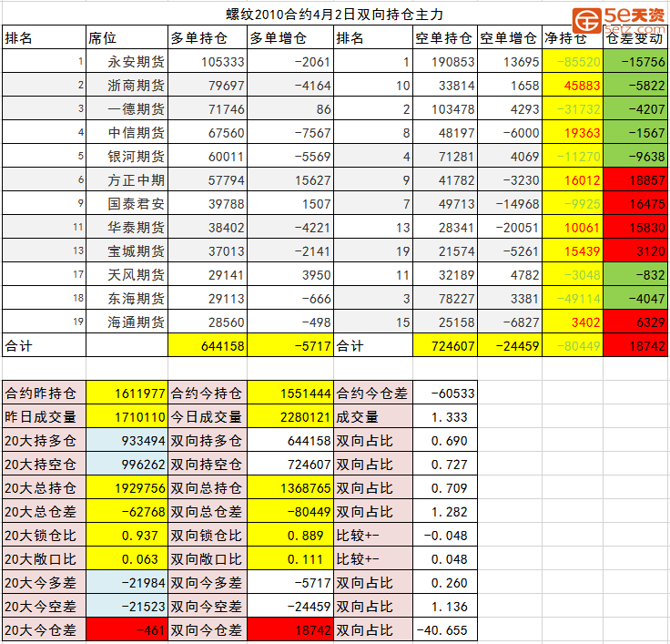Click short change value 13695
This screenshot has width=670, height=644.
[510, 61]
